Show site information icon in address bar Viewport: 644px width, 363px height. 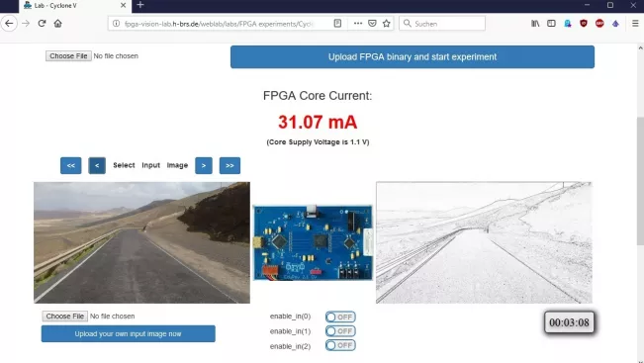pos(116,24)
